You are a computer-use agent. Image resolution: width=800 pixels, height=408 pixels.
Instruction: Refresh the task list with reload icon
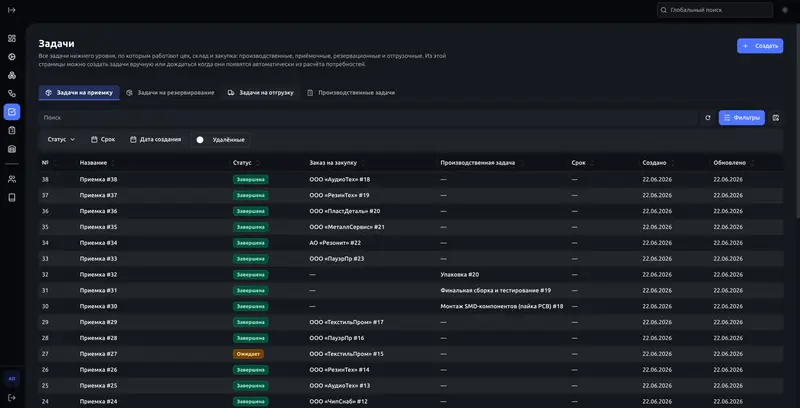(708, 118)
